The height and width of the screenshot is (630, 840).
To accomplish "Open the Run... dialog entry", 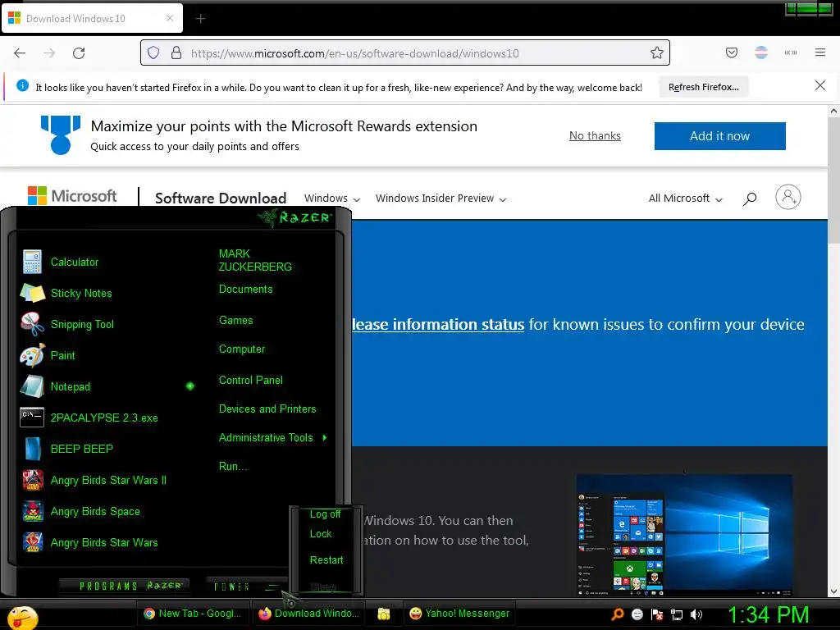I will (x=234, y=467).
